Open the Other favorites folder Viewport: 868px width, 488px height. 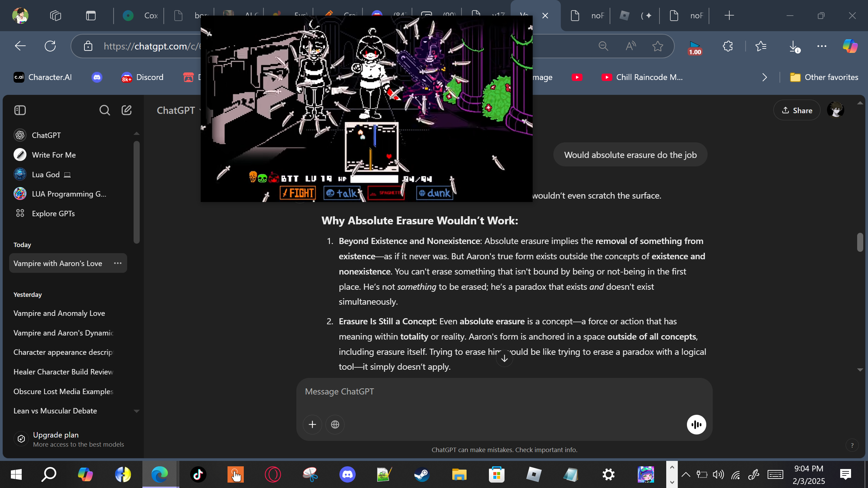click(824, 77)
